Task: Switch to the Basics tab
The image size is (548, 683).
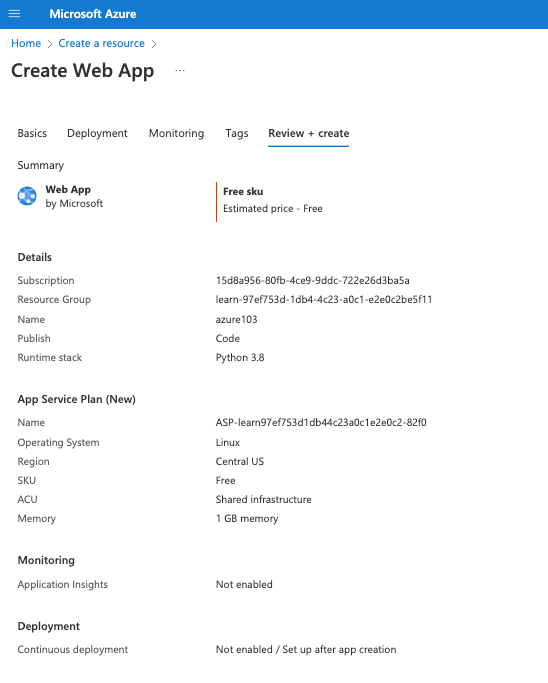Action: [x=32, y=133]
